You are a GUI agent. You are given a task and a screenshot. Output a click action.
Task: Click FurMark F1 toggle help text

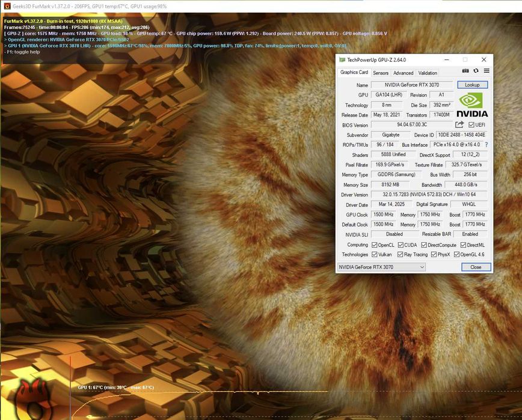tap(22, 52)
